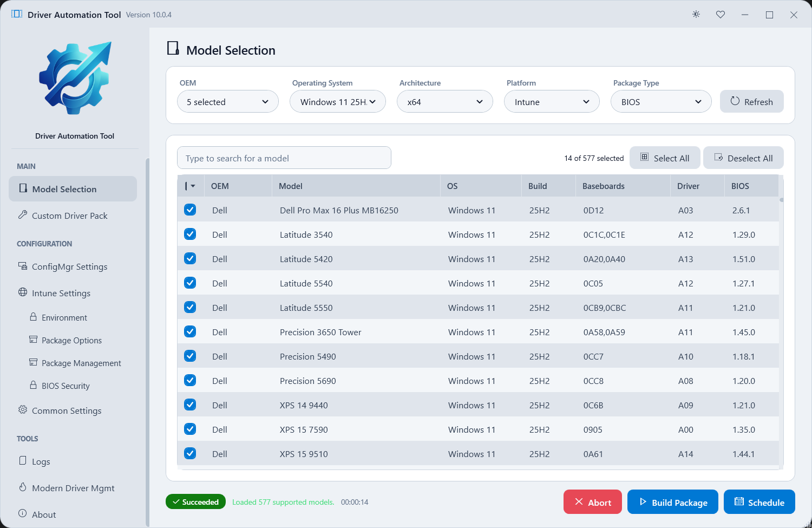Click the Package Management box icon
Screen dimensions: 812x528
(34, 362)
